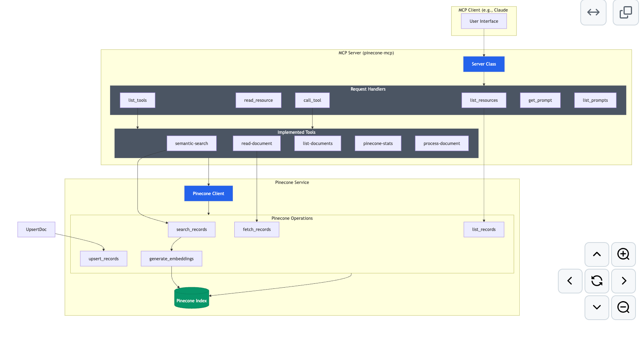644x337 pixels.
Task: Pan the diagram up with chevron
Action: tap(597, 254)
